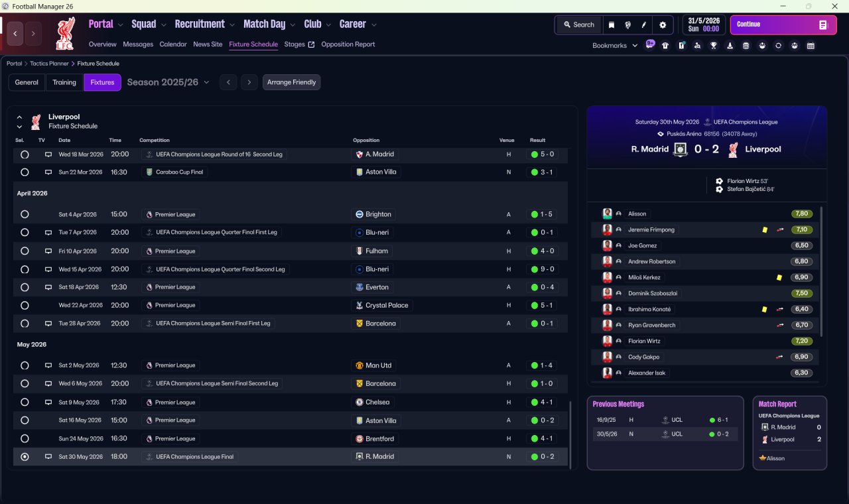Click the pencil edit icon in the top toolbar
Image resolution: width=849 pixels, height=504 pixels.
point(643,25)
